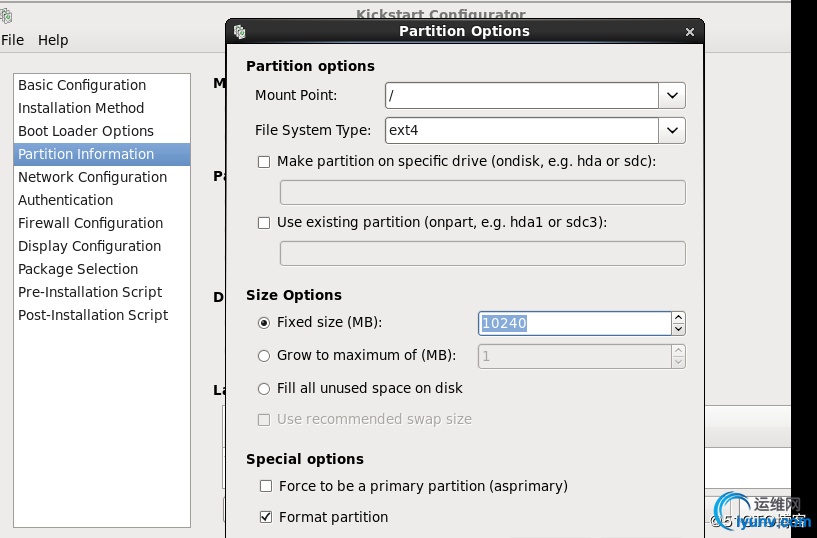Click the Mount Point text field
Screen dimensions: 817x538
point(522,96)
